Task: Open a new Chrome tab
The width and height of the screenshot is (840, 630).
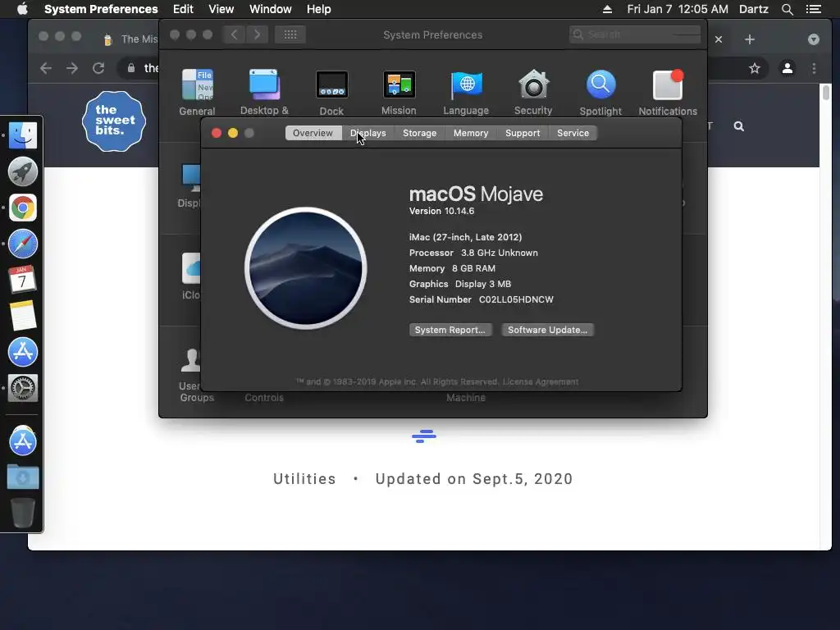Action: tap(750, 39)
